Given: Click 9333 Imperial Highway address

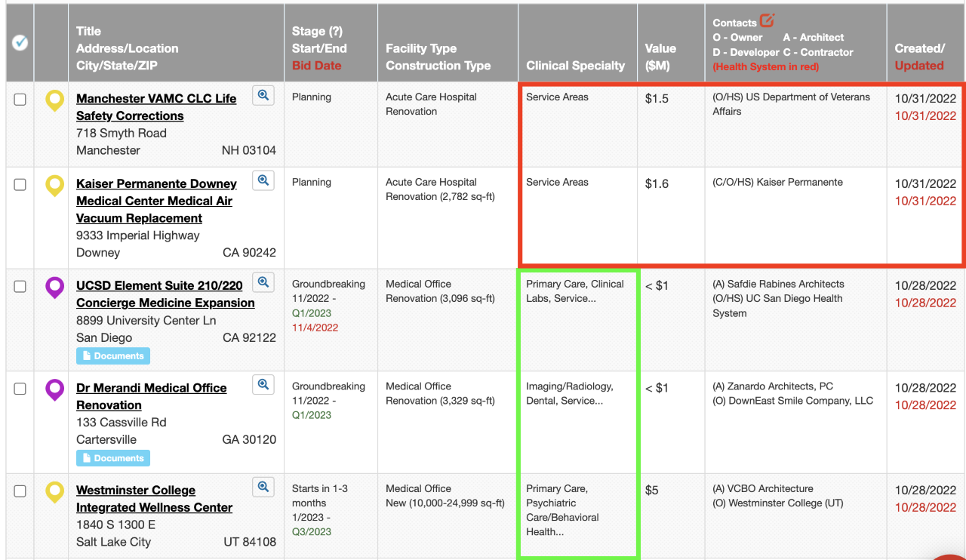Looking at the screenshot, I should point(138,235).
